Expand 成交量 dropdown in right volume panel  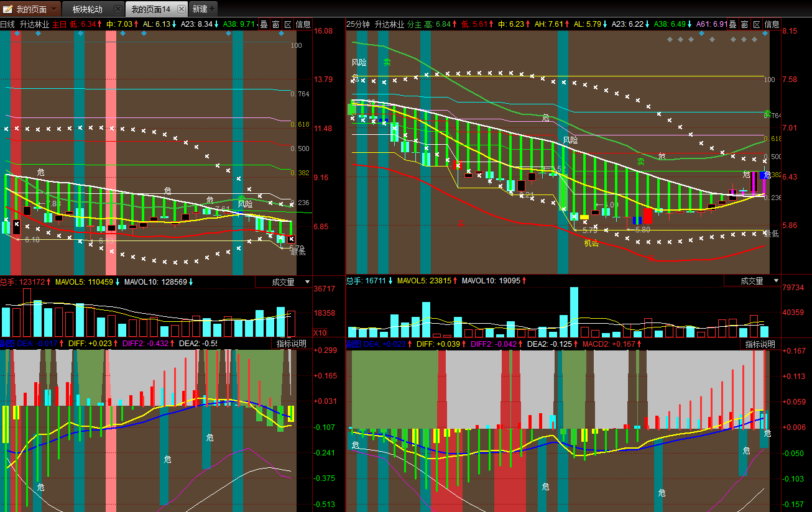775,281
